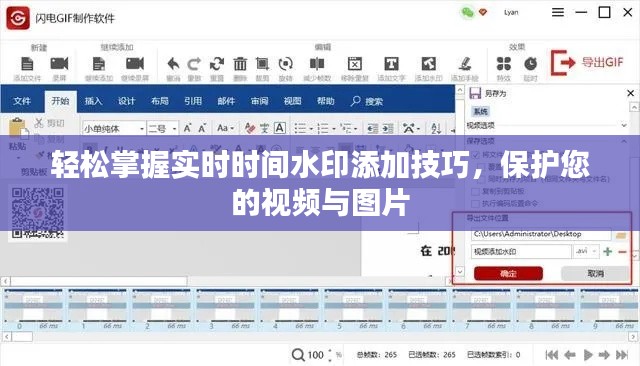Click the add watermark icon
640x366 pixels.
pyautogui.click(x=429, y=64)
